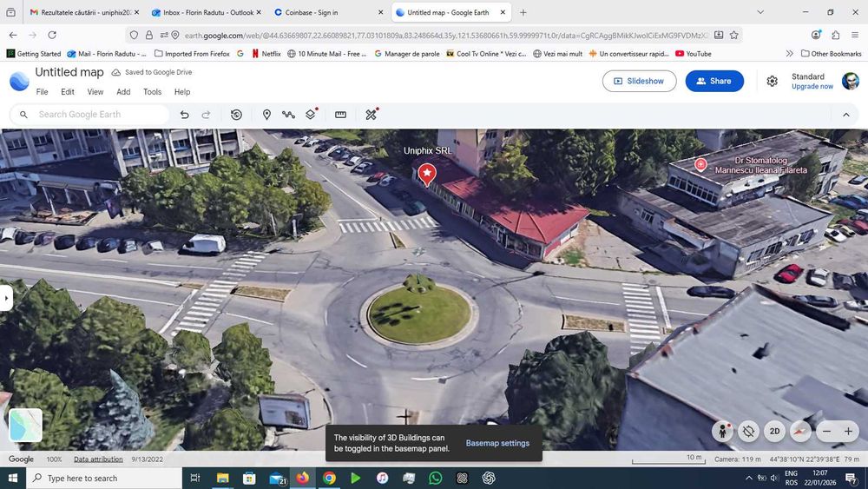
Task: Open the View menu
Action: (95, 92)
